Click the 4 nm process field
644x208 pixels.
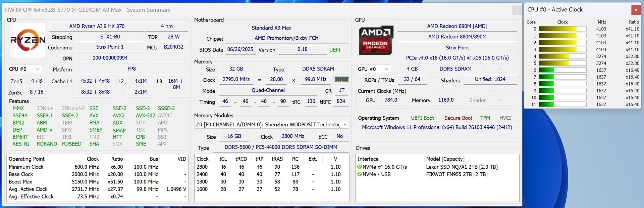click(x=167, y=26)
